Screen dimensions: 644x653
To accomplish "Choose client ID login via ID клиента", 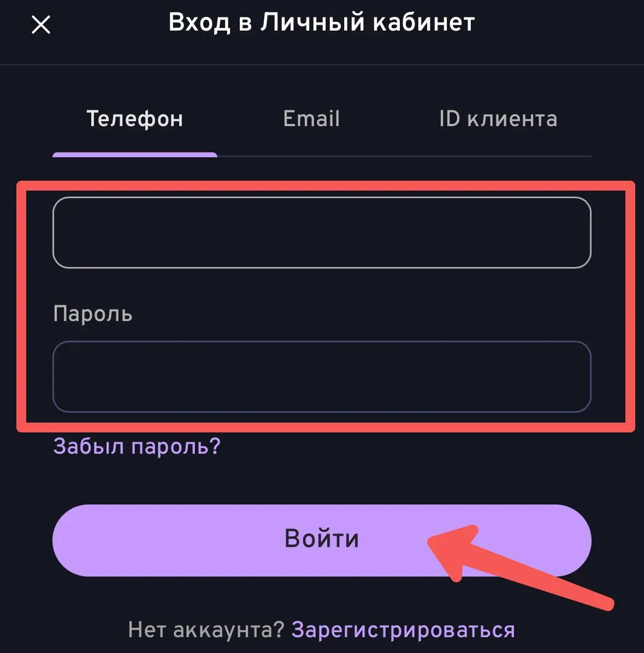I will [x=498, y=118].
